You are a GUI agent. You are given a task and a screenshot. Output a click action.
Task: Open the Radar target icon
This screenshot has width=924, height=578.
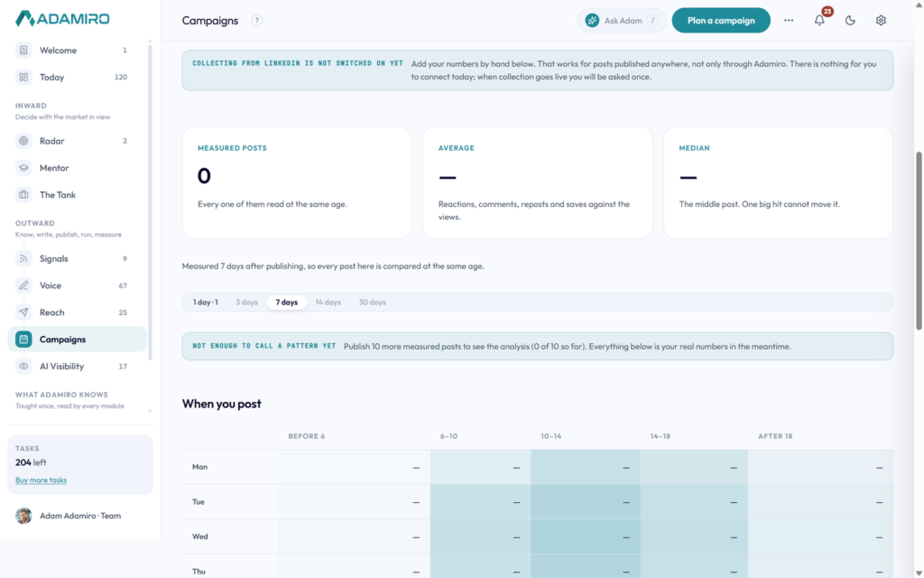[x=23, y=141]
